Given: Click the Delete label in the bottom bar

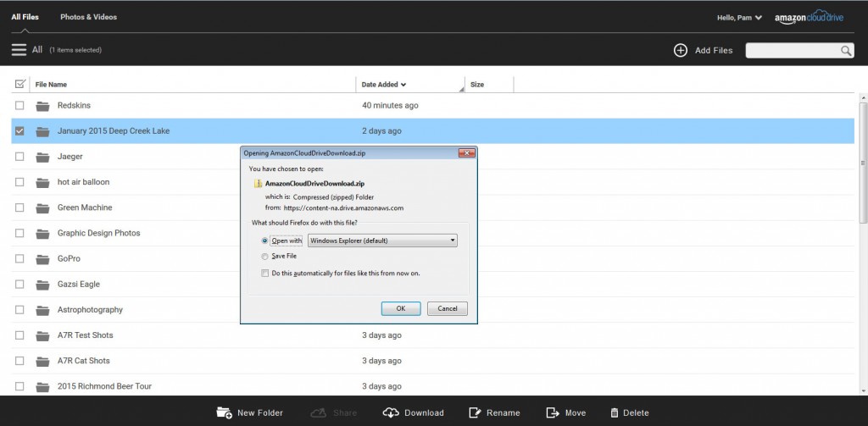Looking at the screenshot, I should (x=636, y=412).
